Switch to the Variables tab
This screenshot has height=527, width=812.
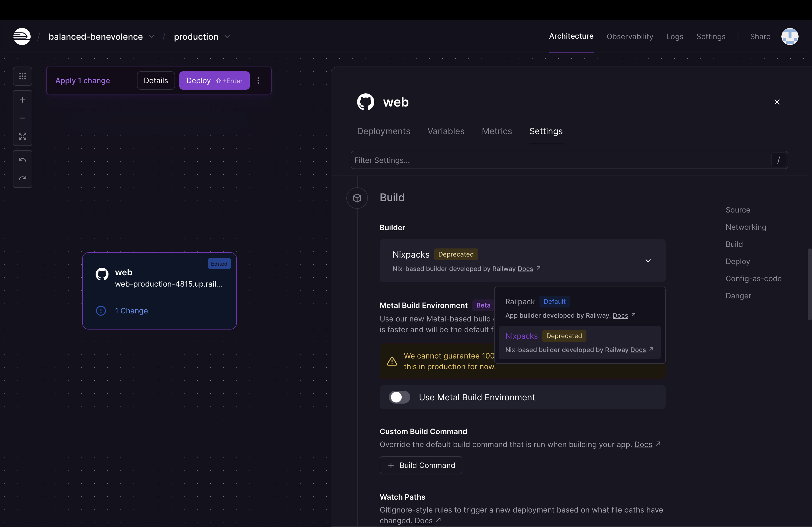coord(445,131)
